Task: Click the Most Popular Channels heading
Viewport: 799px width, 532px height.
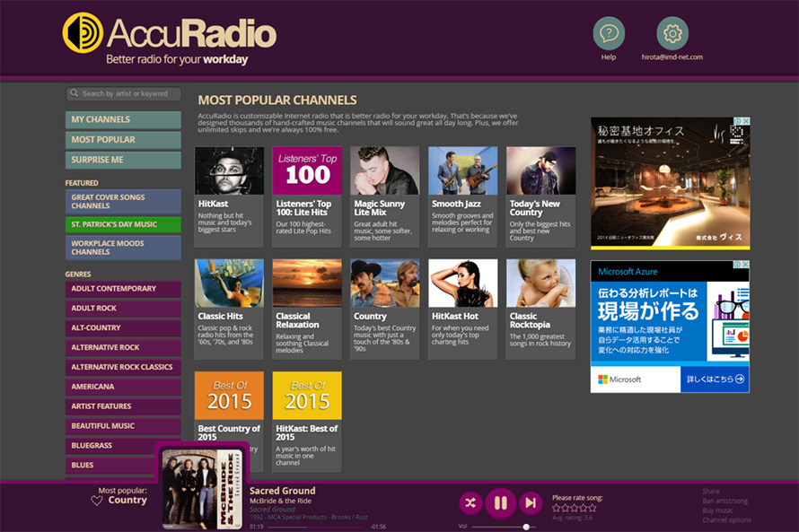Action: click(277, 100)
